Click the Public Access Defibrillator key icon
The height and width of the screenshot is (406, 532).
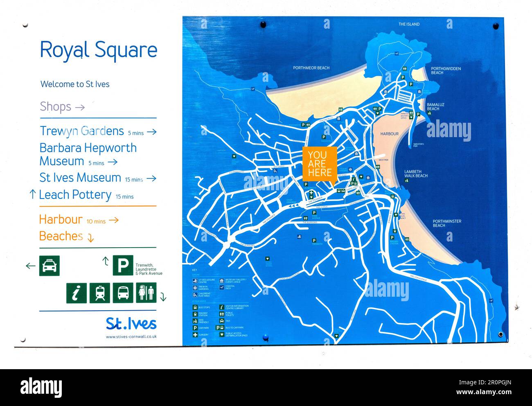[x=222, y=334]
